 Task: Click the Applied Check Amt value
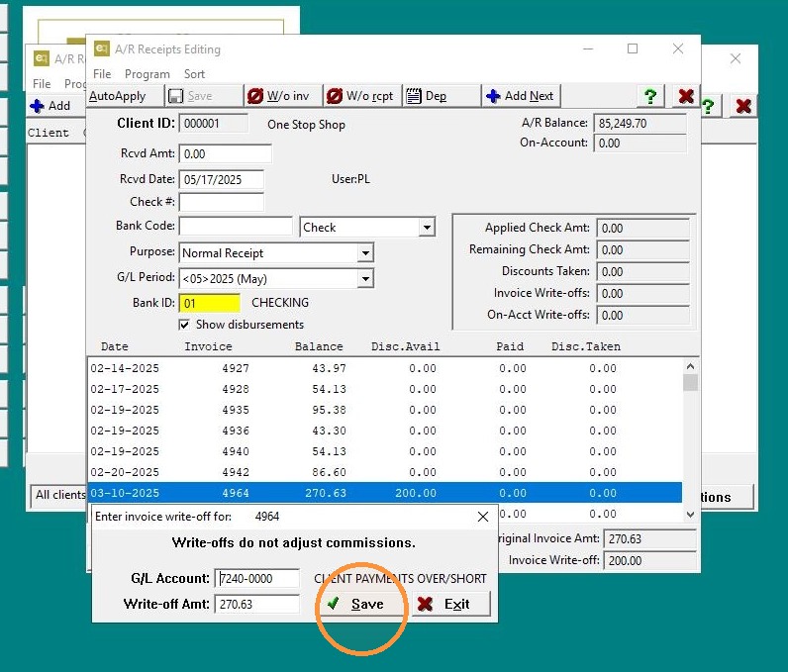pos(642,229)
